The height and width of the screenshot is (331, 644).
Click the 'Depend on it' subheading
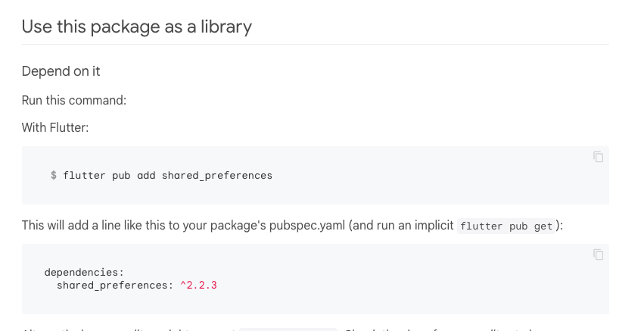pyautogui.click(x=61, y=71)
